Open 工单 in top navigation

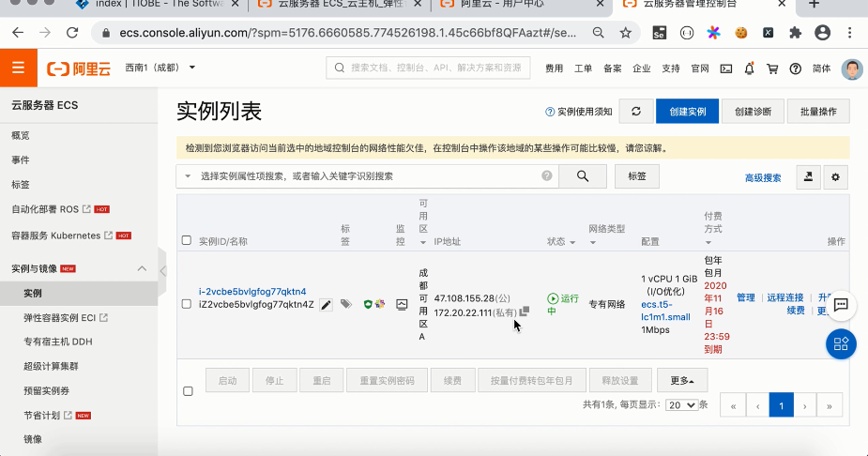tap(583, 68)
